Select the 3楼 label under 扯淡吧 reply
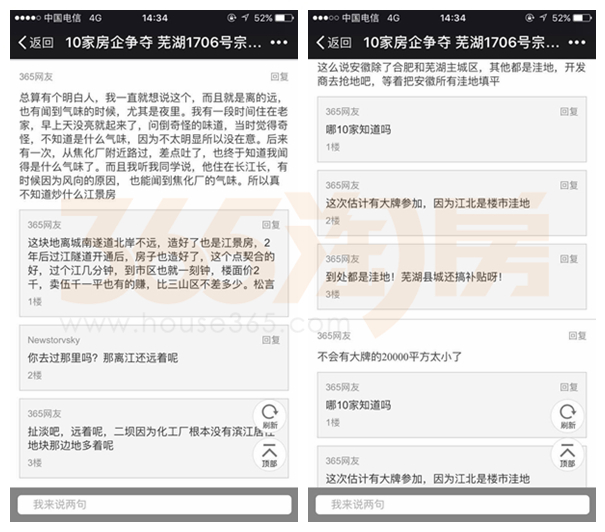Screen dimensions: 605x532 tap(35, 463)
